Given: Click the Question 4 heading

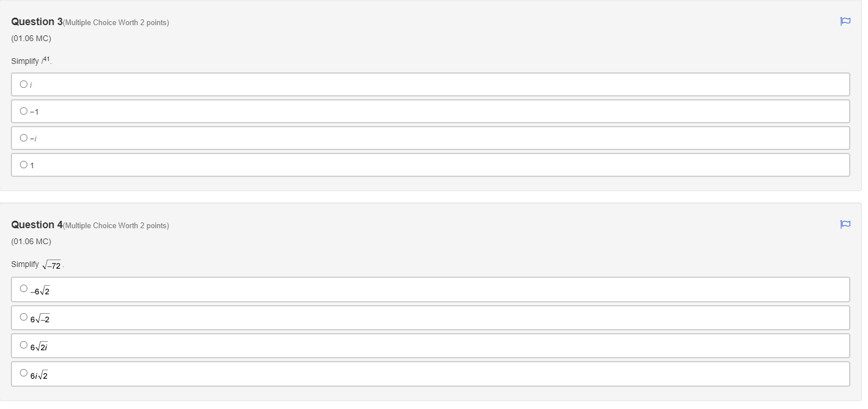Looking at the screenshot, I should 35,225.
